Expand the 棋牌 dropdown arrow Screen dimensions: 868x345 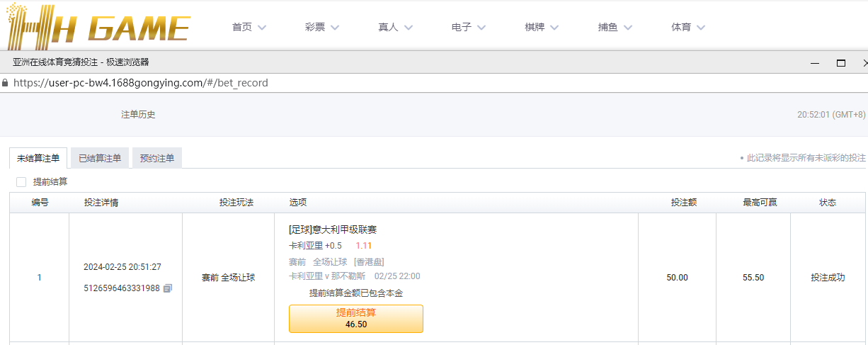(554, 28)
